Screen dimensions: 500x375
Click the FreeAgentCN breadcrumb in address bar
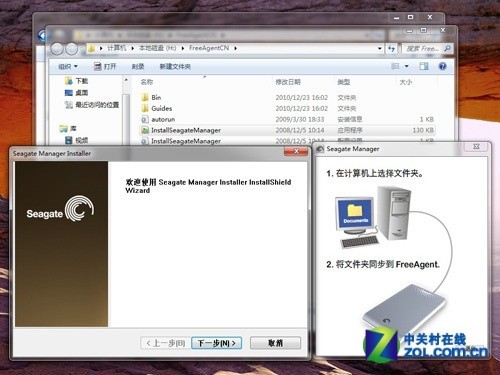[209, 48]
